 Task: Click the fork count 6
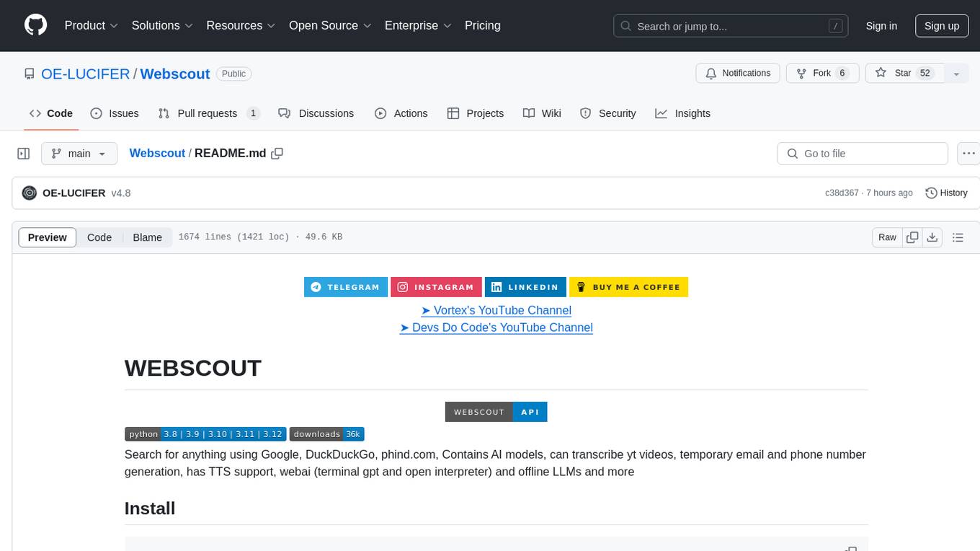[842, 73]
